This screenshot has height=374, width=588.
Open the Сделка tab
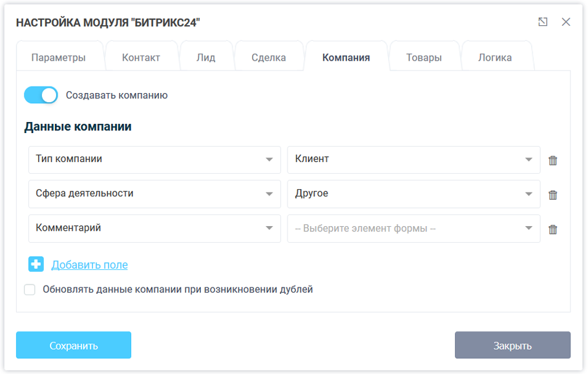(269, 57)
